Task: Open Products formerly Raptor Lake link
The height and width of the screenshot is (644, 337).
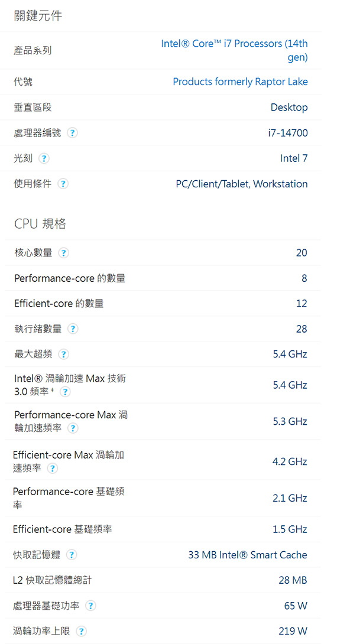Action: 240,82
